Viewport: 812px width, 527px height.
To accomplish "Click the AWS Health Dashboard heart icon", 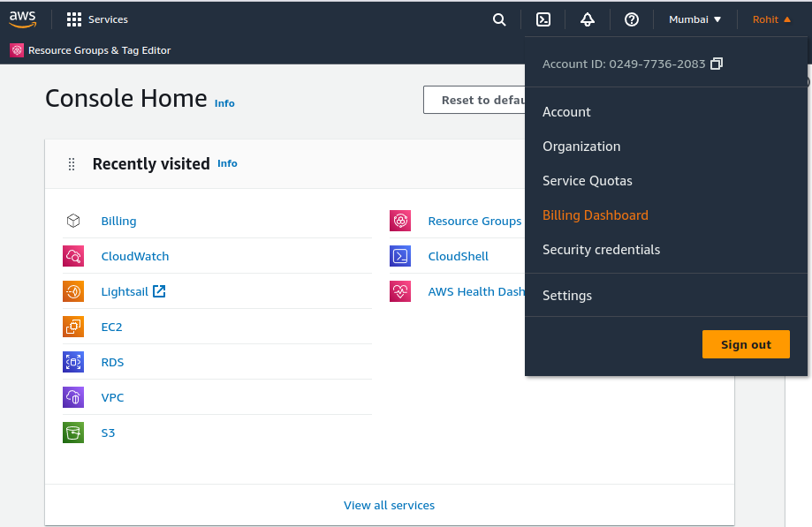I will coord(400,291).
